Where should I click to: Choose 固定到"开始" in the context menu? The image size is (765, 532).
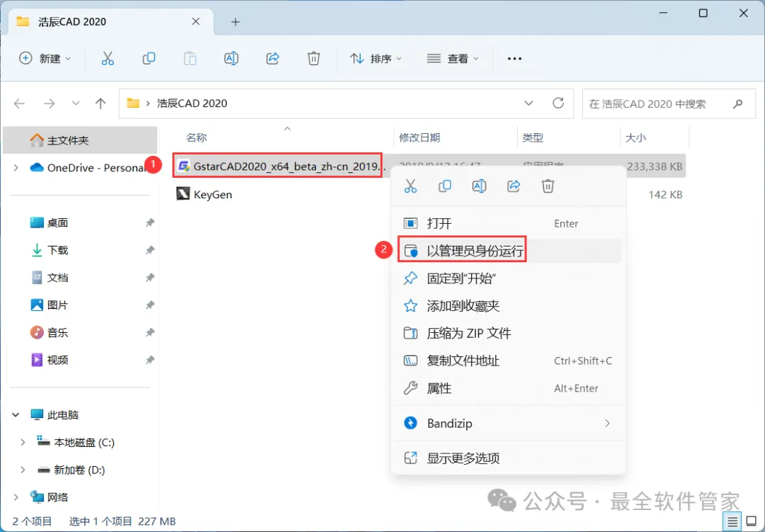pos(508,278)
